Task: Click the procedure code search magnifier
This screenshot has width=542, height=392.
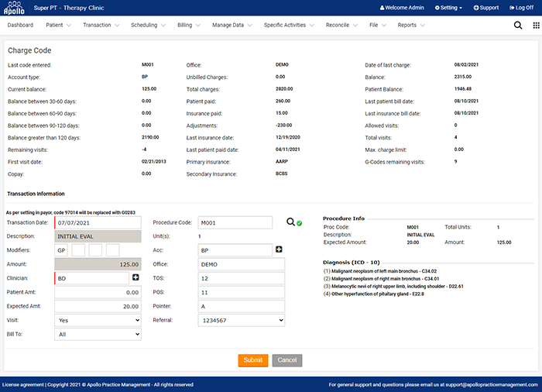Action: (x=290, y=222)
